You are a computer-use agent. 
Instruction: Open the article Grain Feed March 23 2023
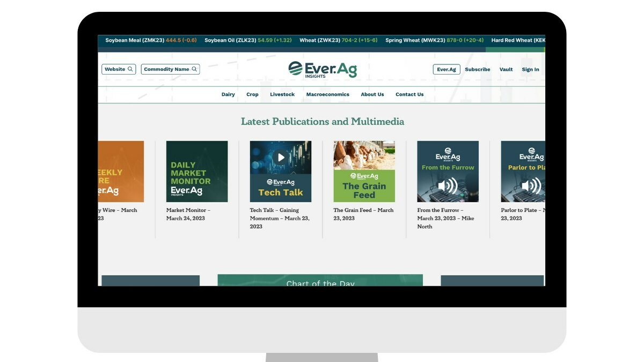[x=364, y=214]
